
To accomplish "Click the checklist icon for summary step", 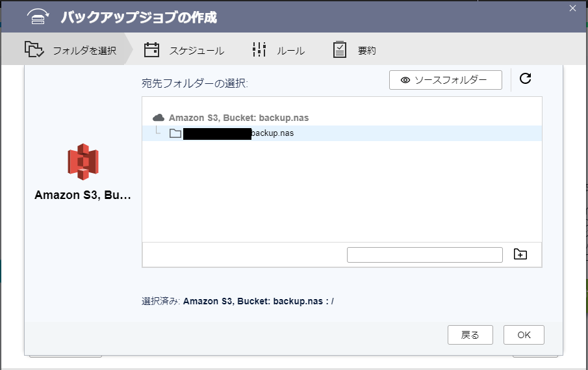I will [x=339, y=49].
